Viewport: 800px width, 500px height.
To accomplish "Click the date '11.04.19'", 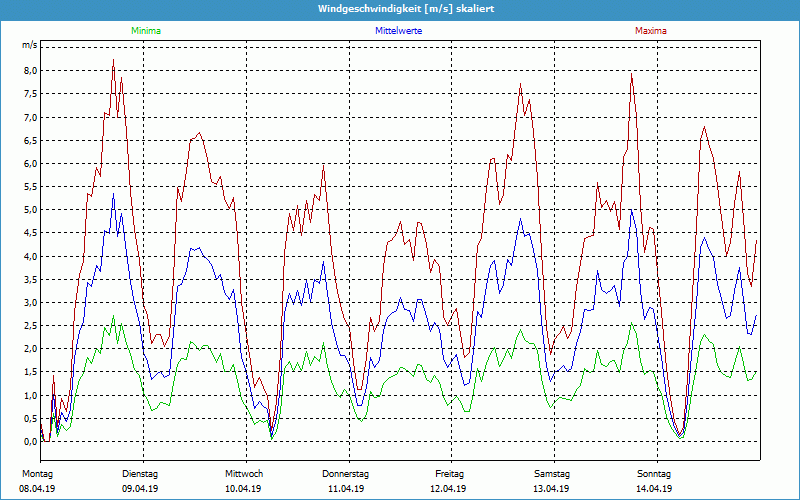I will 345,489.
